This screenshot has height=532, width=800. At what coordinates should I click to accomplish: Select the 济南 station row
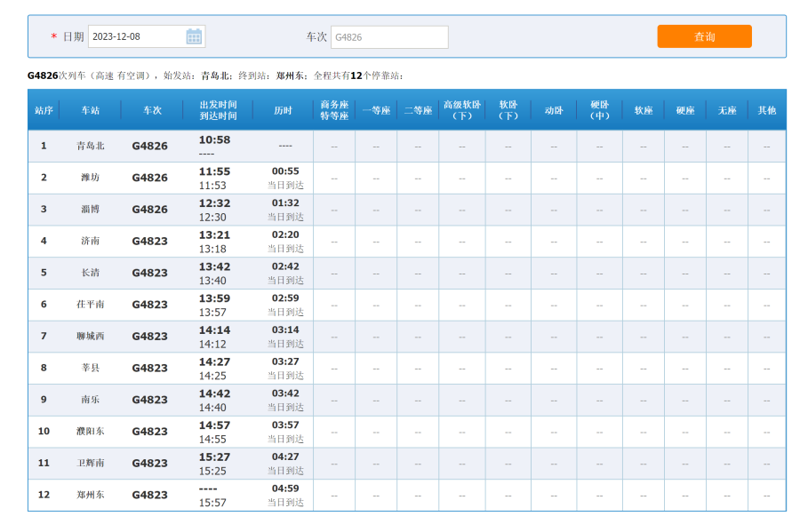[x=91, y=241]
